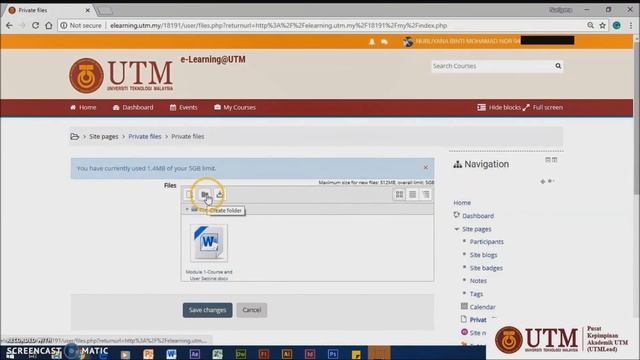Image resolution: width=640 pixels, height=360 pixels.
Task: Open the messages chat icon in top bar
Action: pos(384,42)
